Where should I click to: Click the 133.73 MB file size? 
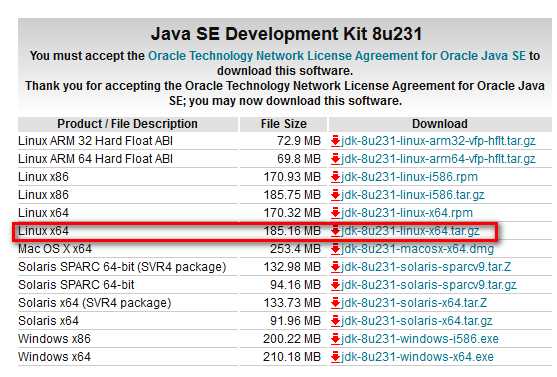(x=292, y=303)
